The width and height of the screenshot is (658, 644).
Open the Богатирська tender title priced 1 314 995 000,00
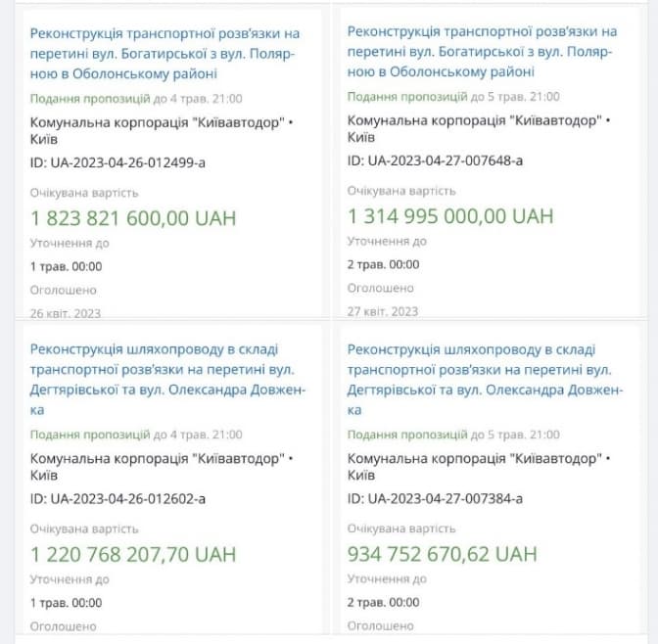pyautogui.click(x=481, y=51)
